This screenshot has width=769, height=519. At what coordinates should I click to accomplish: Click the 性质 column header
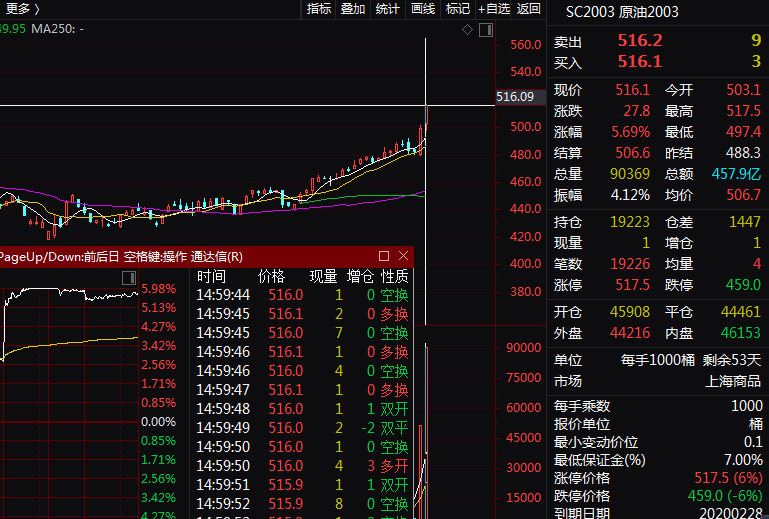pos(394,277)
